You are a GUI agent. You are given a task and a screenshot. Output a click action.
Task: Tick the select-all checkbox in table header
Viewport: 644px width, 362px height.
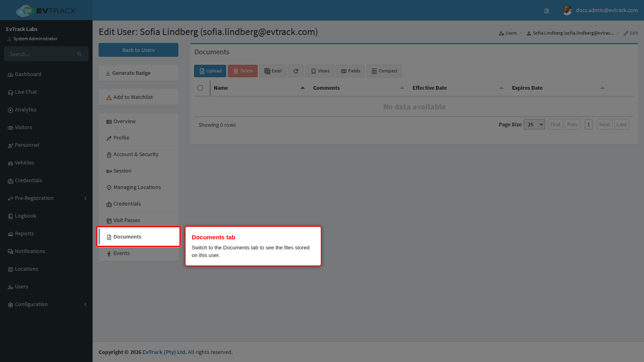(x=200, y=88)
